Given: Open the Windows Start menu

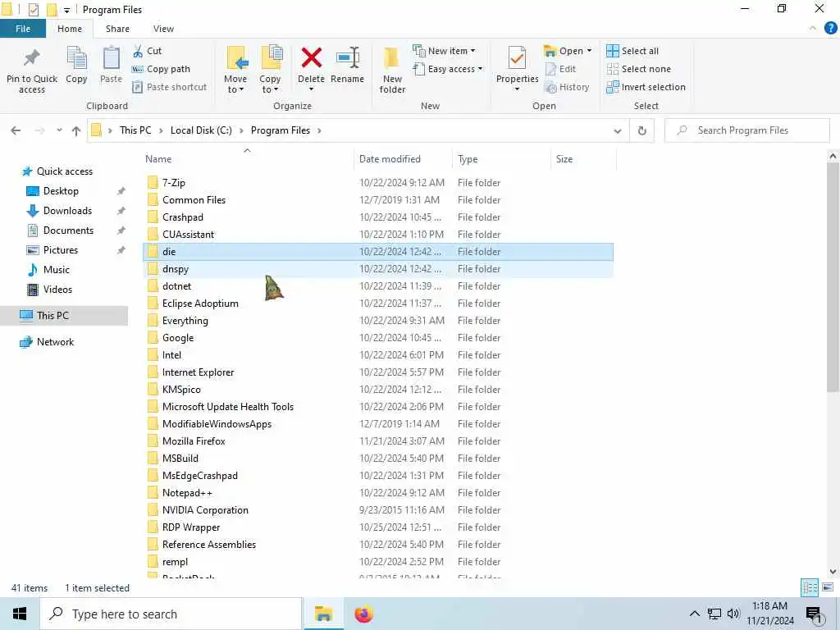Looking at the screenshot, I should pos(20,614).
